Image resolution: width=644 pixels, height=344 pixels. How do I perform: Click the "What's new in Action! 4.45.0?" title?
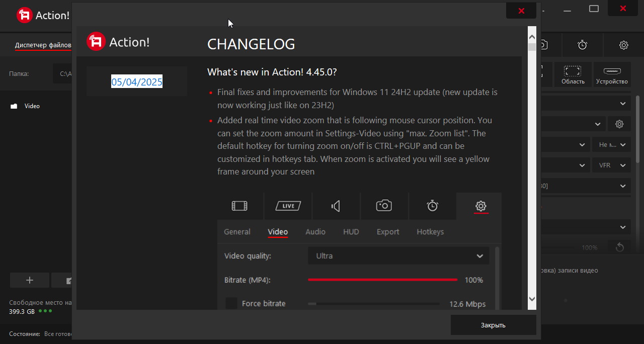click(x=272, y=72)
